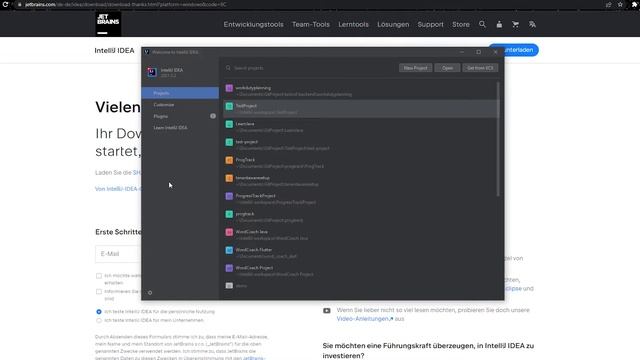This screenshot has width=640, height=360.
Task: Open the lowercase progtrack project entry
Action: click(360, 216)
